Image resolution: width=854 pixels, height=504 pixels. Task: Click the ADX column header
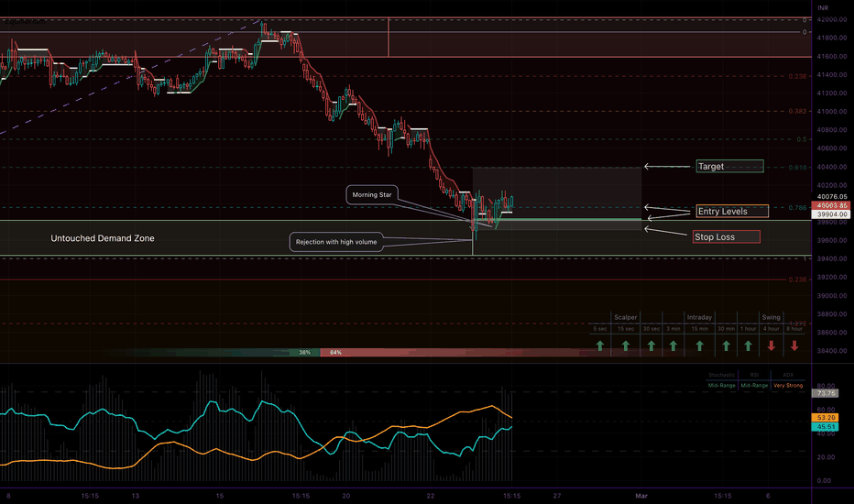[787, 375]
